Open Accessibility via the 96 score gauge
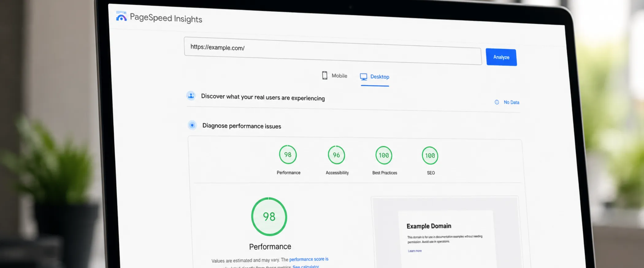 (x=336, y=155)
